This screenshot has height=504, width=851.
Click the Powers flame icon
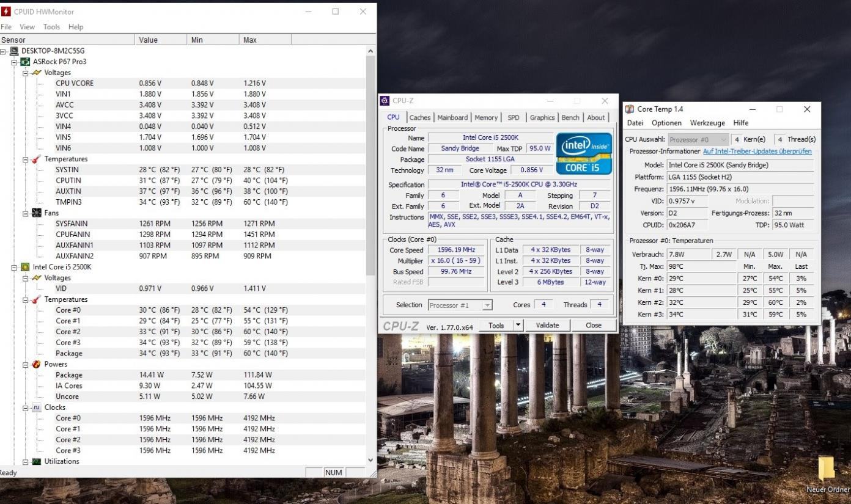(x=37, y=364)
